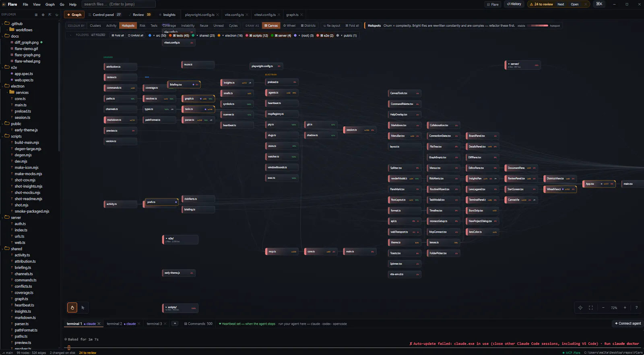Image resolution: width=644 pixels, height=355 pixels.
Task: Click the stable-to-hotspot colour legend bar
Action: pos(538,26)
